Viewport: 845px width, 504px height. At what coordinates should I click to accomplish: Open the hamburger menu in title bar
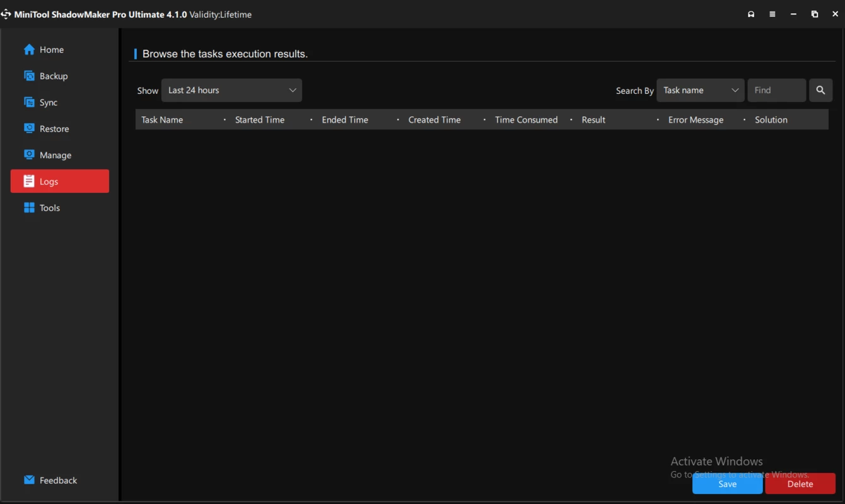click(772, 14)
